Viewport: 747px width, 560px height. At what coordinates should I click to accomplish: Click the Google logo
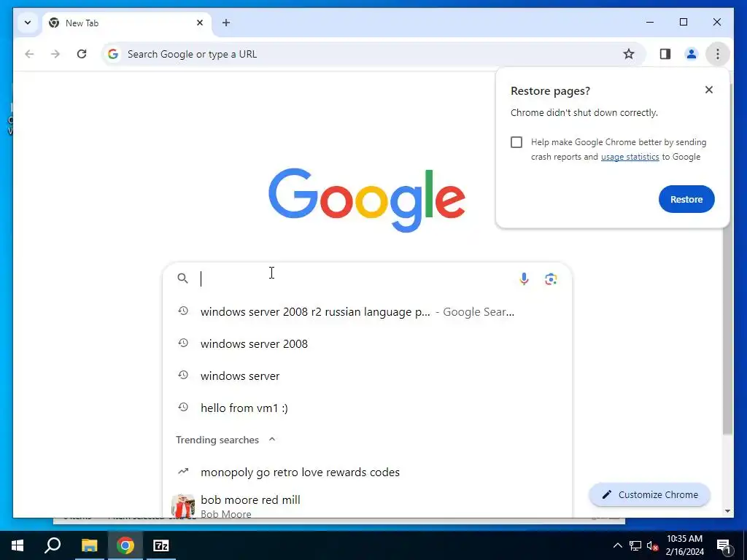click(366, 200)
